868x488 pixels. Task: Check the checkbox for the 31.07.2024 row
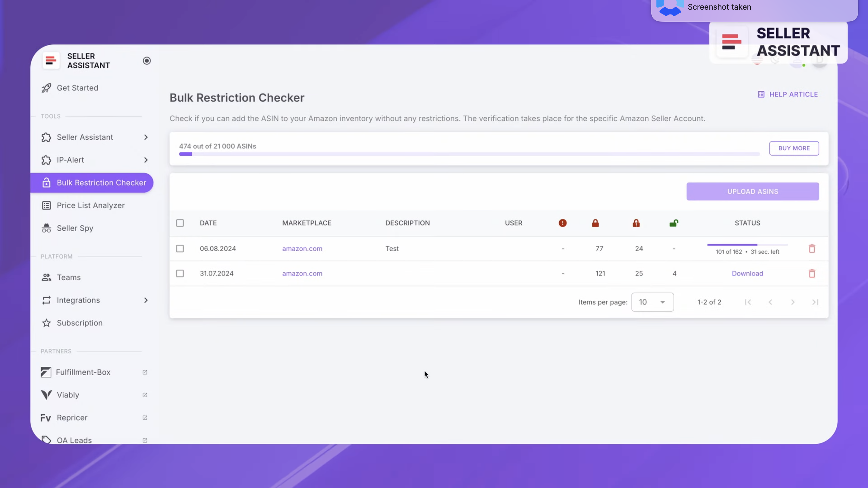tap(180, 274)
